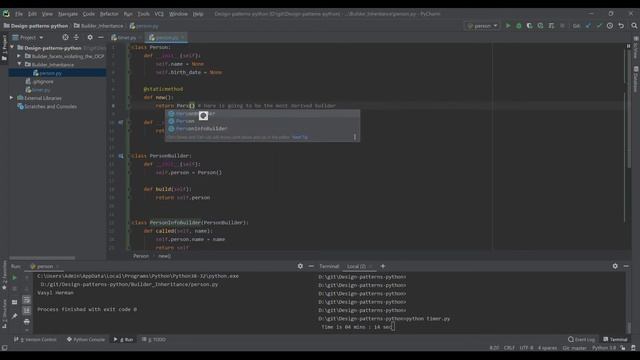Open the TODO tool window button
Viewport: 640px width, 360px height.
154,340
